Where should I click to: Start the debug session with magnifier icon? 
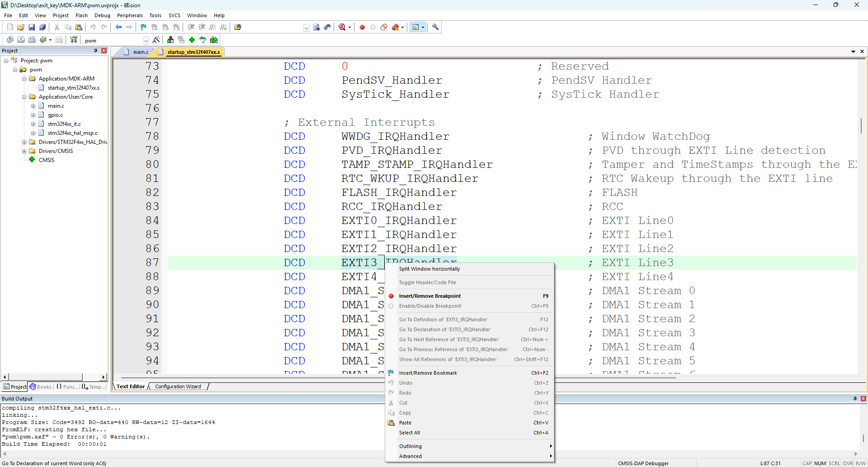point(342,27)
